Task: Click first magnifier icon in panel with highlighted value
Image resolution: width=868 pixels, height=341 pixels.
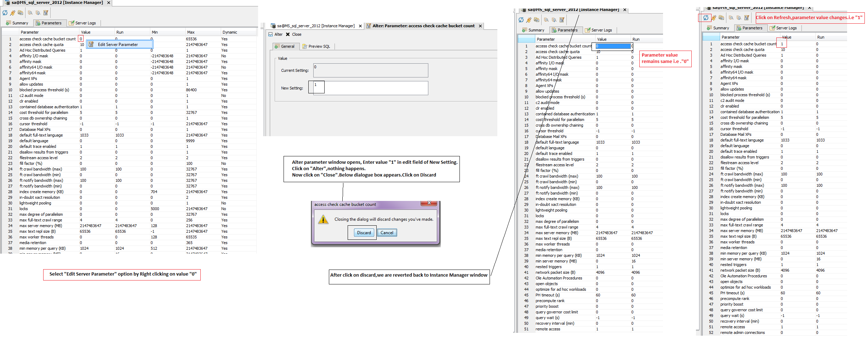Action: point(547,20)
